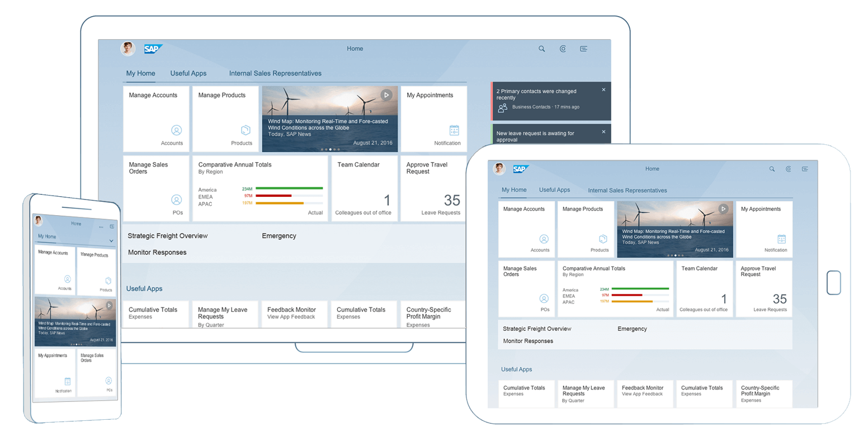Click the SAP logo on the tablet screen
Image resolution: width=868 pixels, height=436 pixels.
[x=520, y=169]
